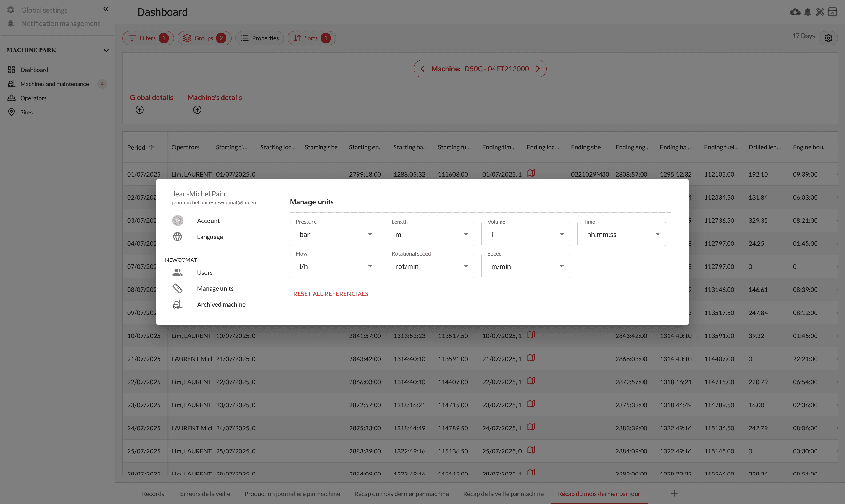Click the cloud download icon in header

795,12
